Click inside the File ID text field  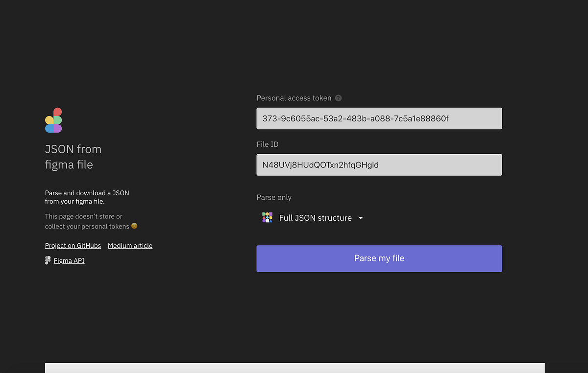pyautogui.click(x=379, y=164)
